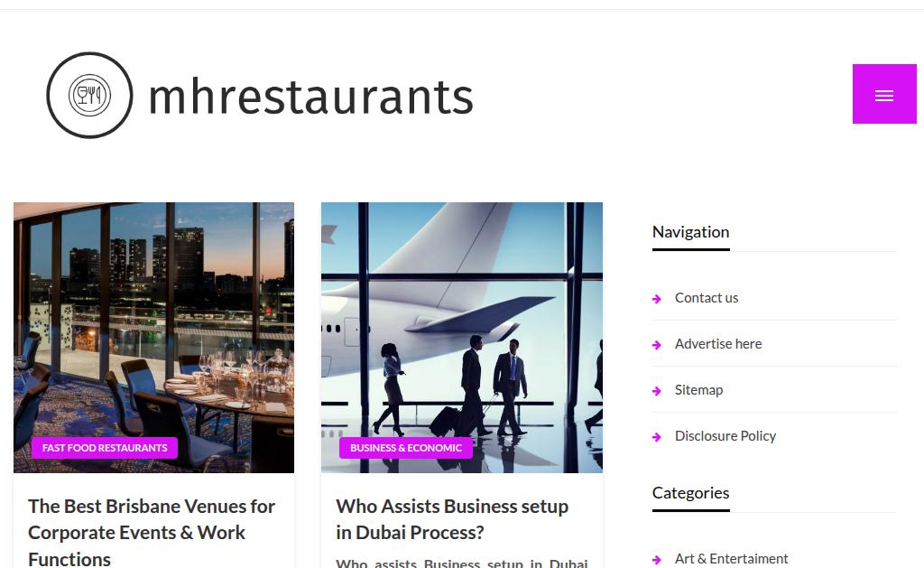Image resolution: width=924 pixels, height=568 pixels.
Task: Go to the Sitemap page
Action: click(x=698, y=390)
